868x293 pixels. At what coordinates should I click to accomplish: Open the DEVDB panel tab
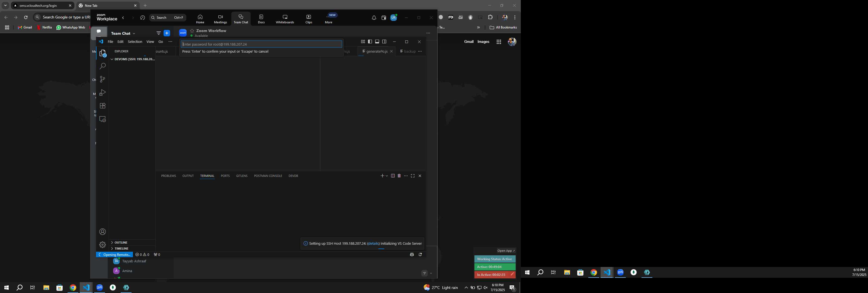click(x=293, y=176)
